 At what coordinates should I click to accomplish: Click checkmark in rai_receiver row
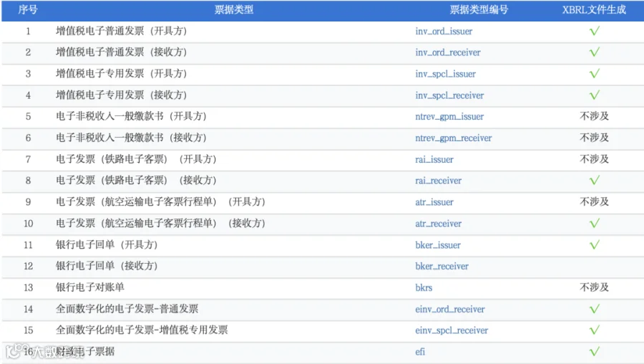(x=595, y=180)
